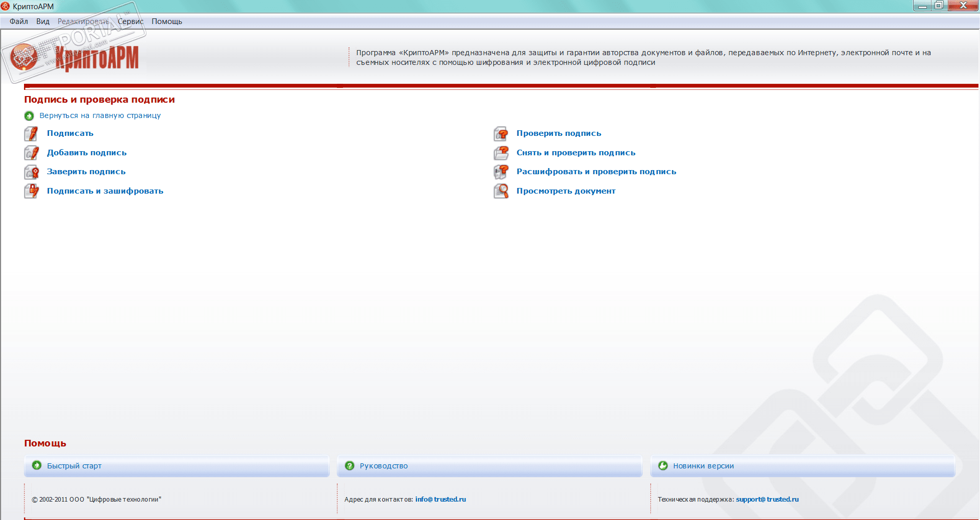Screen dimensions: 980x520
Task: Open the Помощь menu
Action: [x=167, y=21]
